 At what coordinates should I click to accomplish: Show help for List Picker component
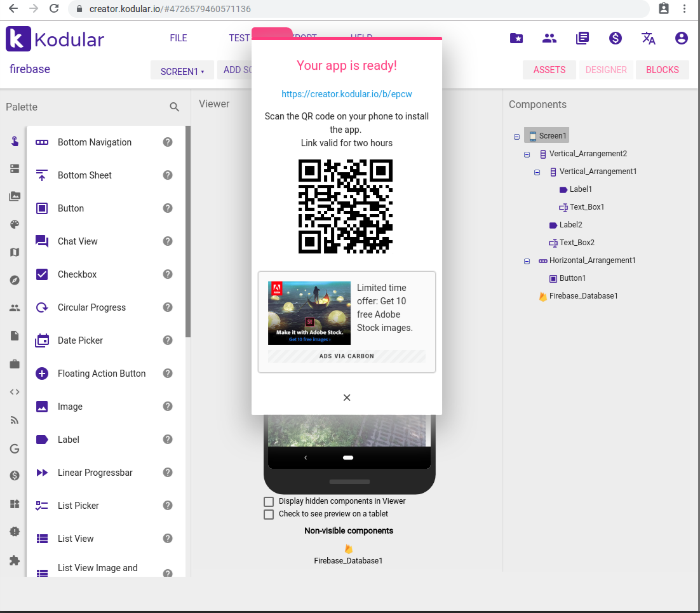(x=168, y=506)
